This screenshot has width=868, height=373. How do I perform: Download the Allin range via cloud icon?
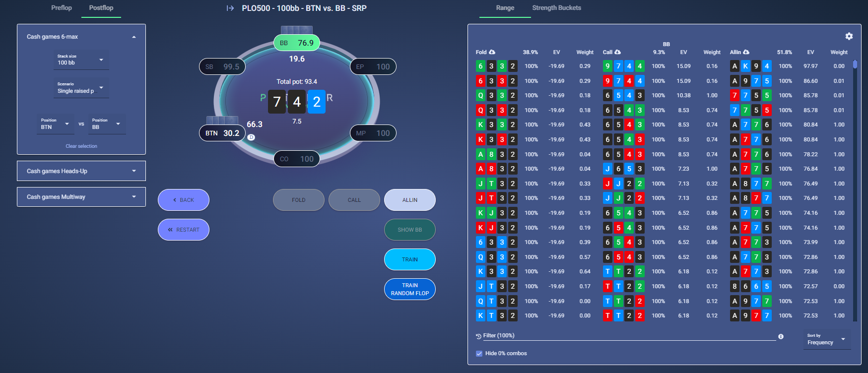(746, 52)
